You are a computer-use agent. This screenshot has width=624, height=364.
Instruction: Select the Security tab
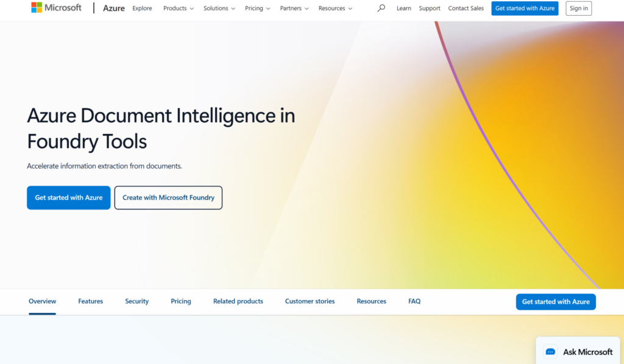136,301
